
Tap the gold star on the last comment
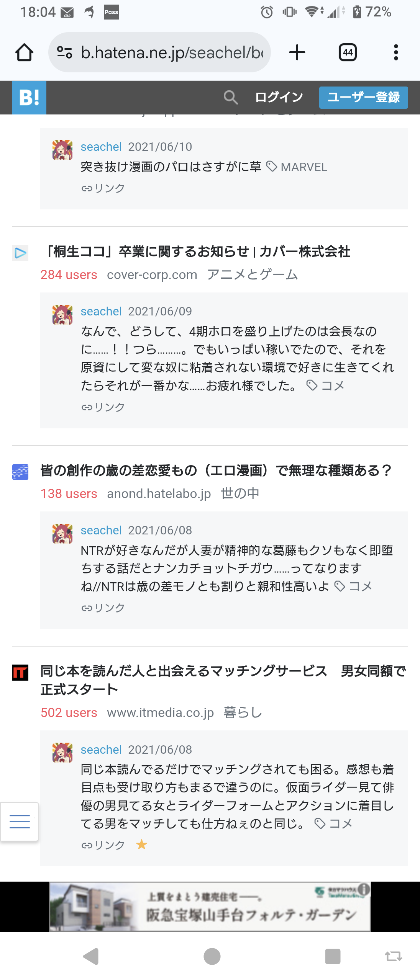[x=141, y=844]
